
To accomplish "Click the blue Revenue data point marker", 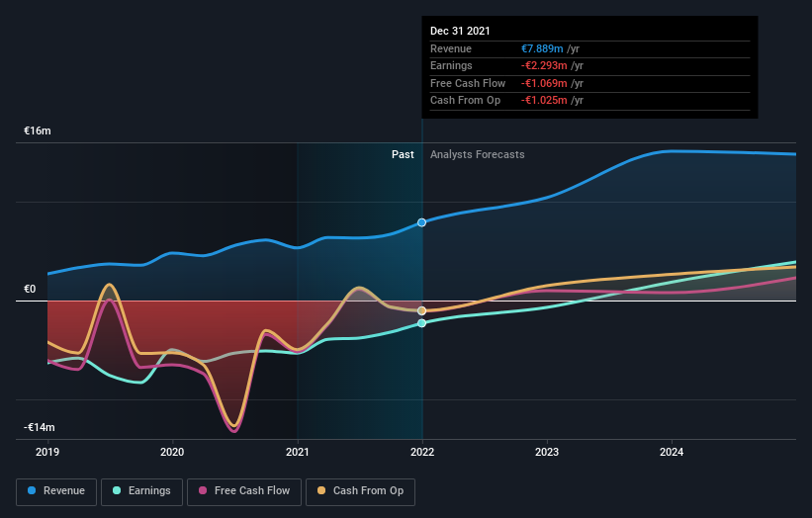I will coord(422,222).
